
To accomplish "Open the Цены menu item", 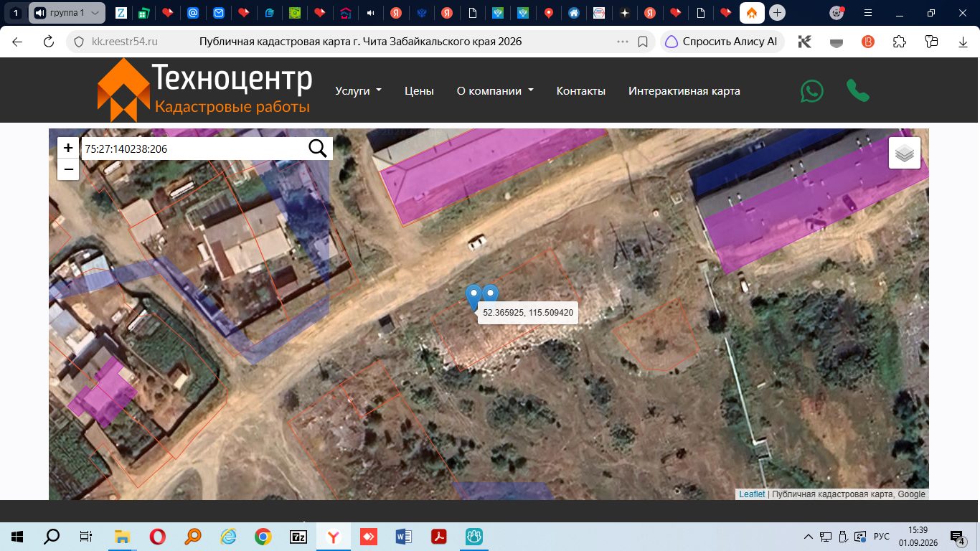I will point(419,91).
